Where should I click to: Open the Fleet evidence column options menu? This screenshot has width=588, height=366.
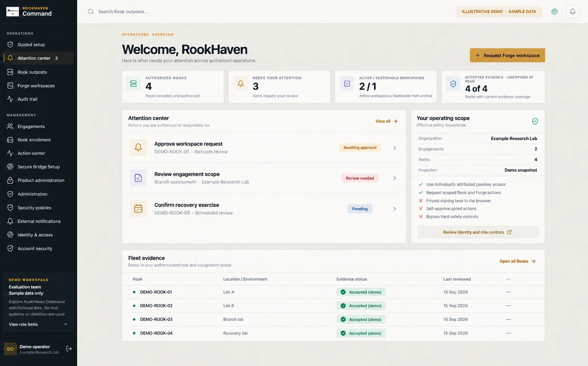[509, 279]
